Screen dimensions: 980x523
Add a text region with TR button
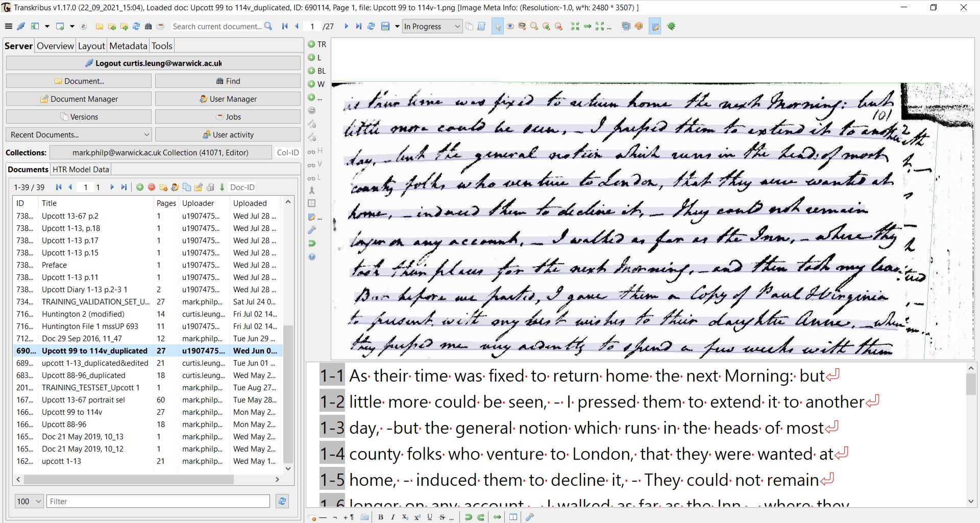click(316, 44)
